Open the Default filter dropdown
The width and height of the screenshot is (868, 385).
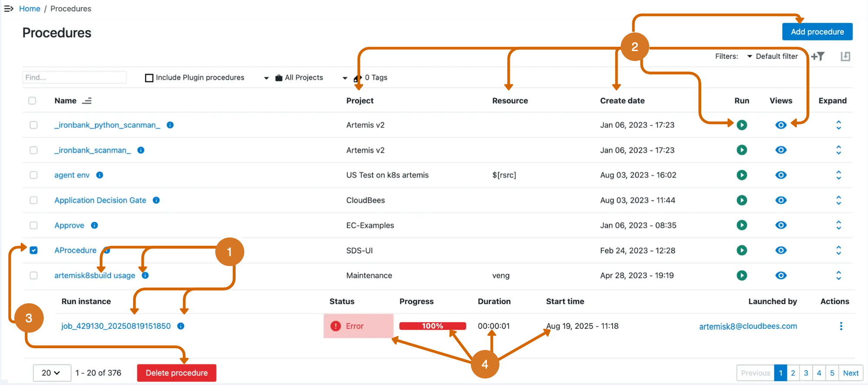(772, 56)
